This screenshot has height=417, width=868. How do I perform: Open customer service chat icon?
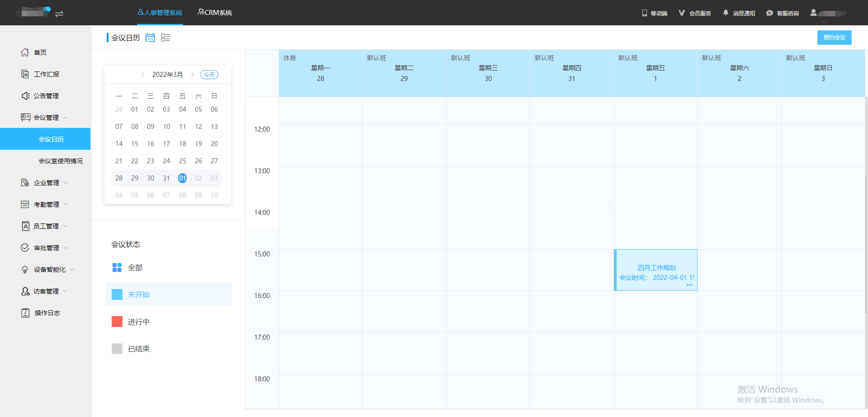click(x=769, y=13)
